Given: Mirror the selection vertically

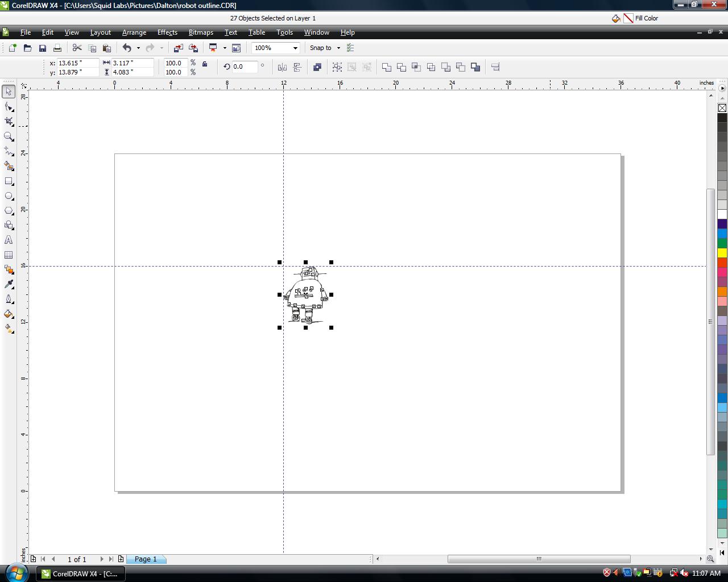Looking at the screenshot, I should pyautogui.click(x=297, y=67).
